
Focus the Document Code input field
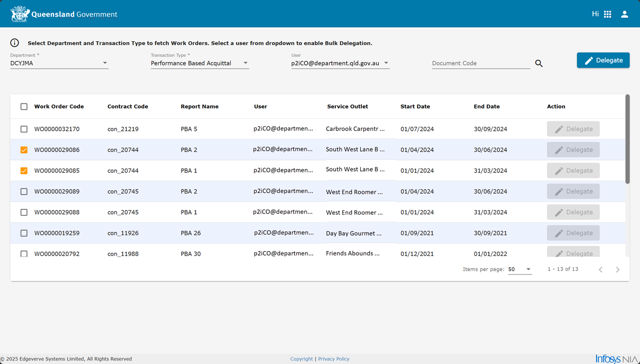pyautogui.click(x=480, y=63)
